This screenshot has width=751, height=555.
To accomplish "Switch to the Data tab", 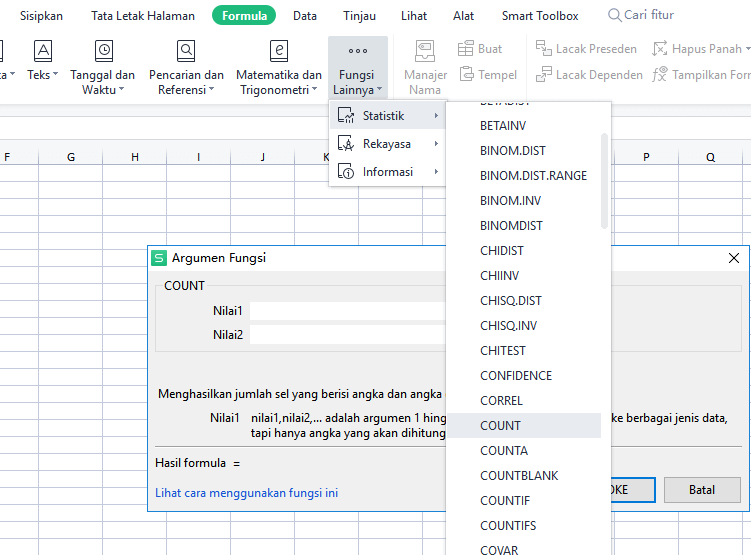I will 305,16.
